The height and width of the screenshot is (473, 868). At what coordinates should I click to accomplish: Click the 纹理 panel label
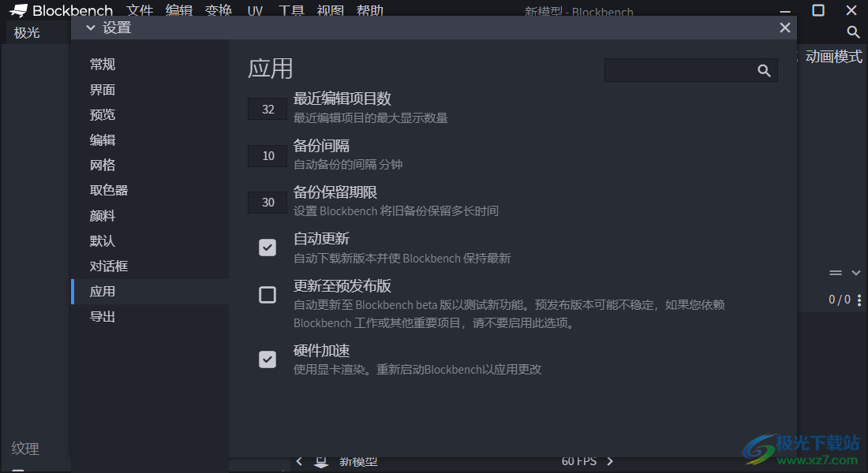25,449
